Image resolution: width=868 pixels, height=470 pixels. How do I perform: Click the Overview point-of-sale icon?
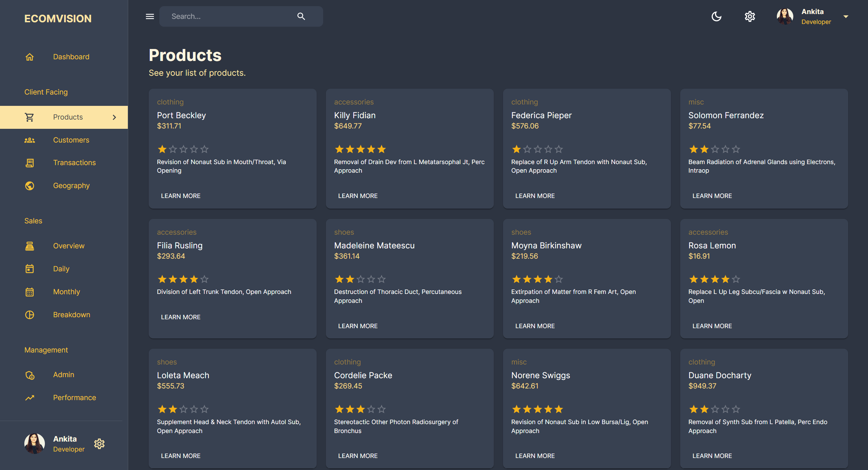[x=30, y=246]
